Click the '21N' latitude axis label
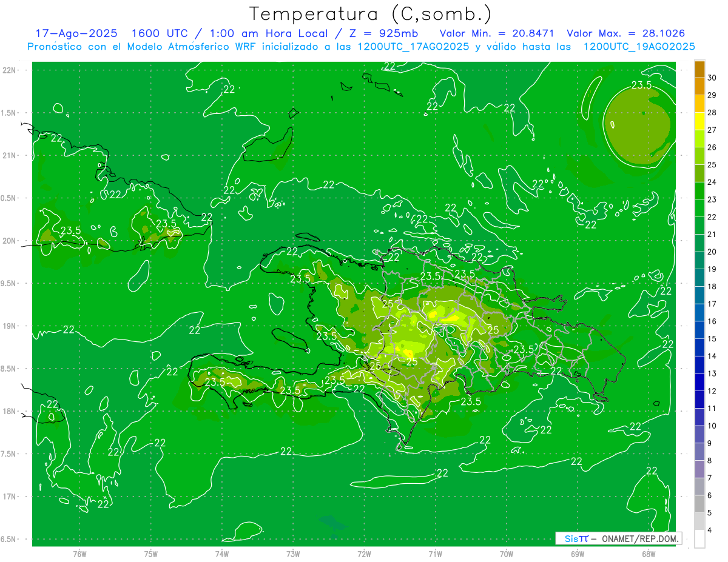 [x=9, y=155]
